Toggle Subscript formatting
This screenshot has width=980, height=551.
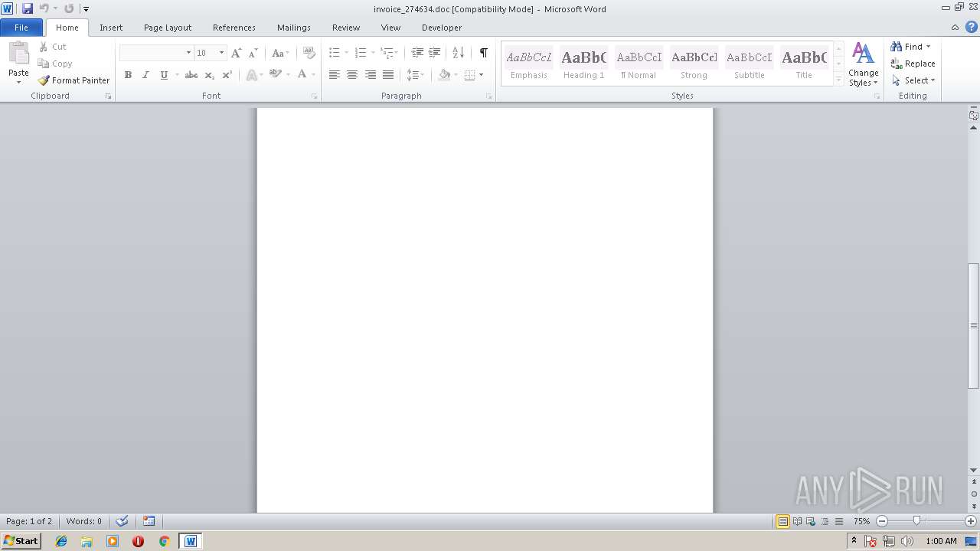coord(210,75)
